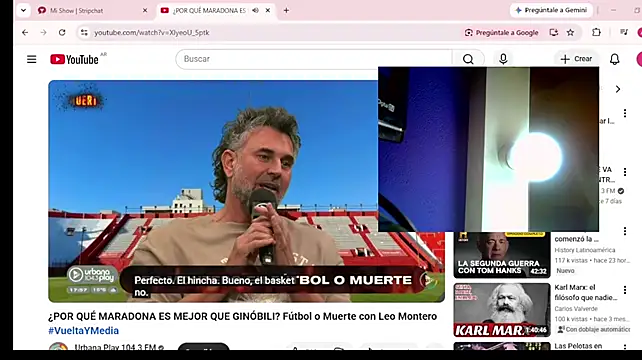Open the browser extensions puzzle icon
This screenshot has height=360, width=642.
point(596,32)
